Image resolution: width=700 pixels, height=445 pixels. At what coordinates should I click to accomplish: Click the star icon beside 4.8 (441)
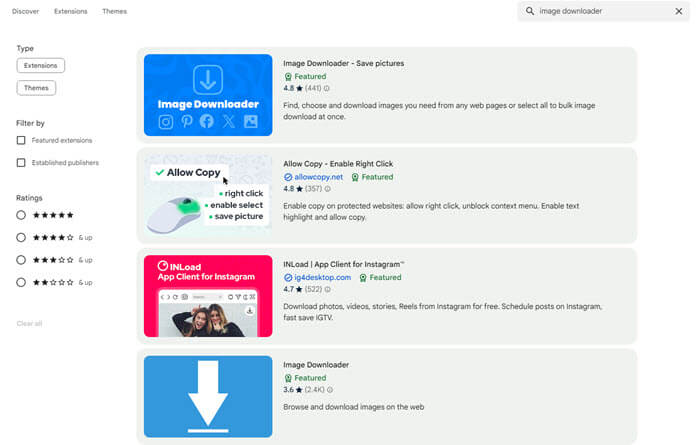(299, 88)
